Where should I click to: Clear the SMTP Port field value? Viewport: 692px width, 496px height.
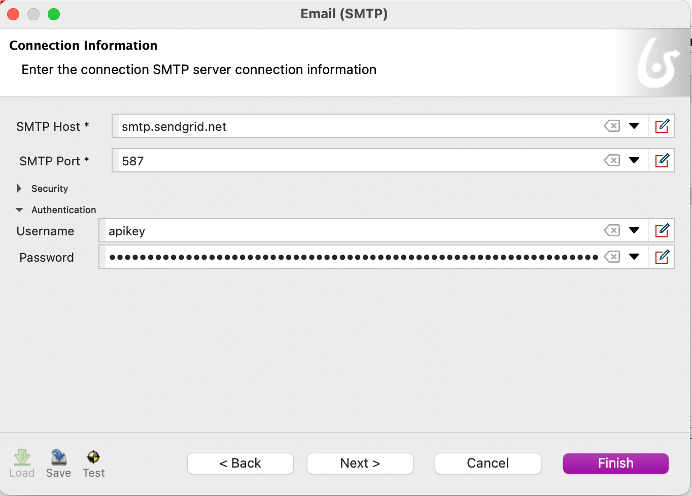tap(612, 160)
